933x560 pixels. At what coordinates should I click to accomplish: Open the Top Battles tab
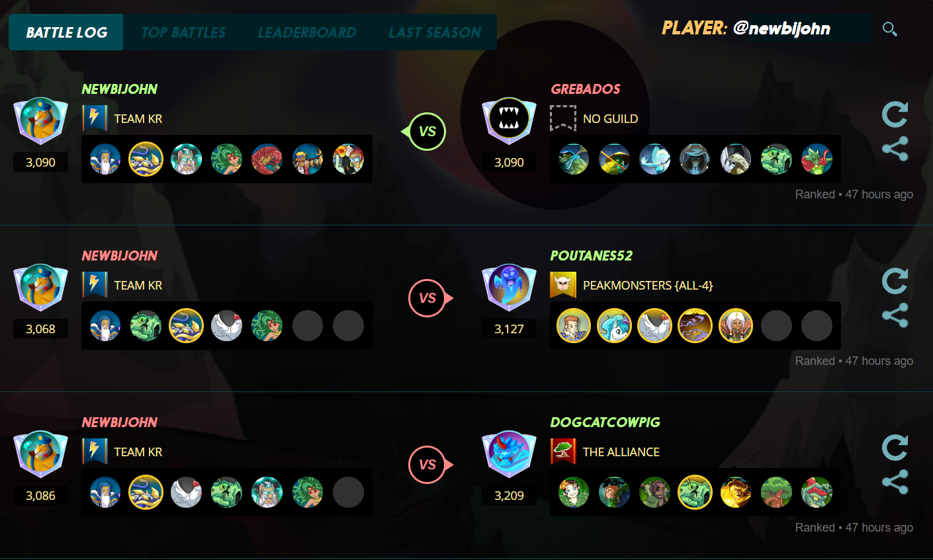[x=183, y=32]
